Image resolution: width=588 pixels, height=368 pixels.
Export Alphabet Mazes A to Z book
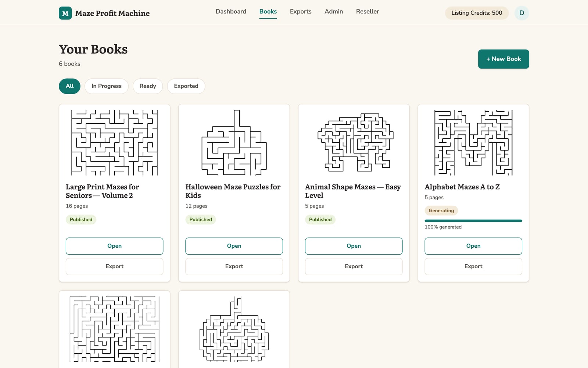click(x=473, y=266)
